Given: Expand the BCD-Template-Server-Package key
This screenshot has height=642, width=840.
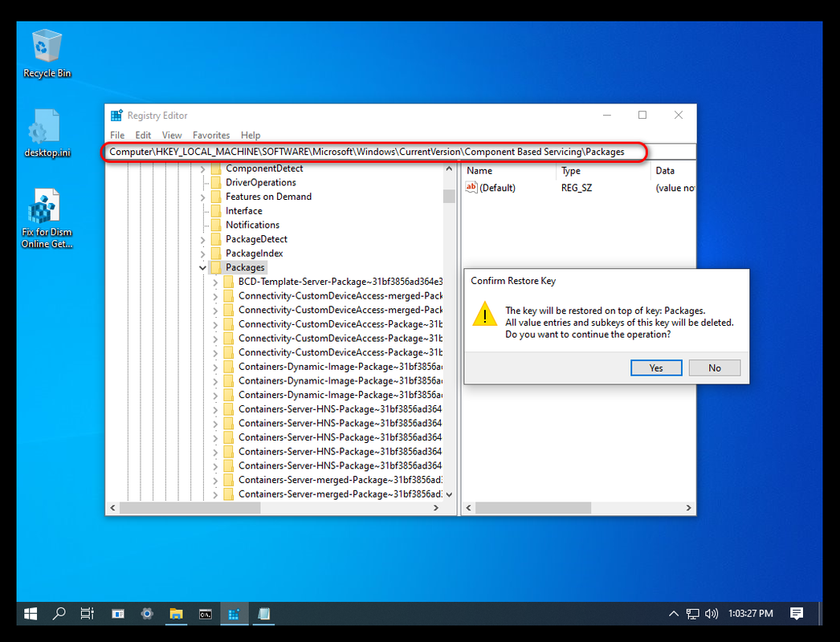Looking at the screenshot, I should pyautogui.click(x=215, y=282).
